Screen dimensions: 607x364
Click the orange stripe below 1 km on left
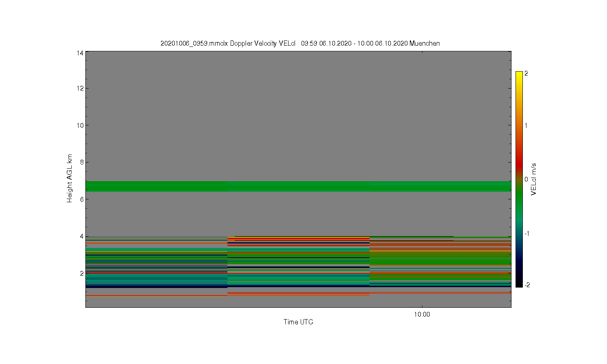(156, 296)
